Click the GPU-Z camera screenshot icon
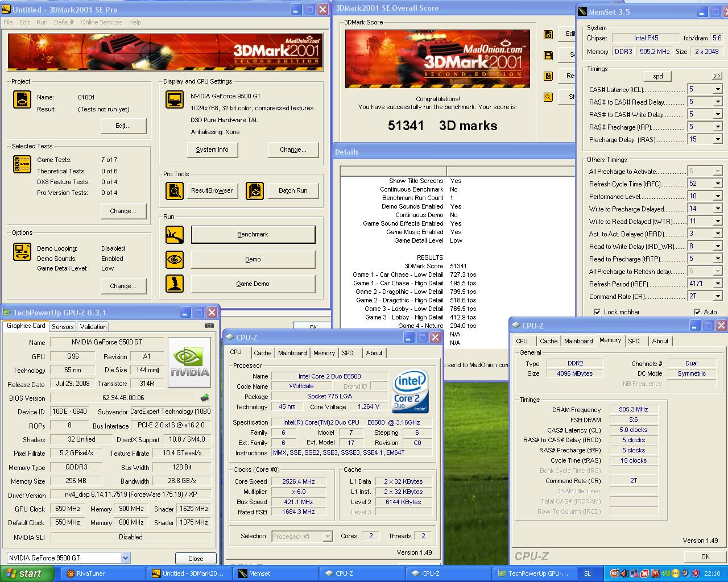Viewport: 728px width, 582px height. pos(209,326)
